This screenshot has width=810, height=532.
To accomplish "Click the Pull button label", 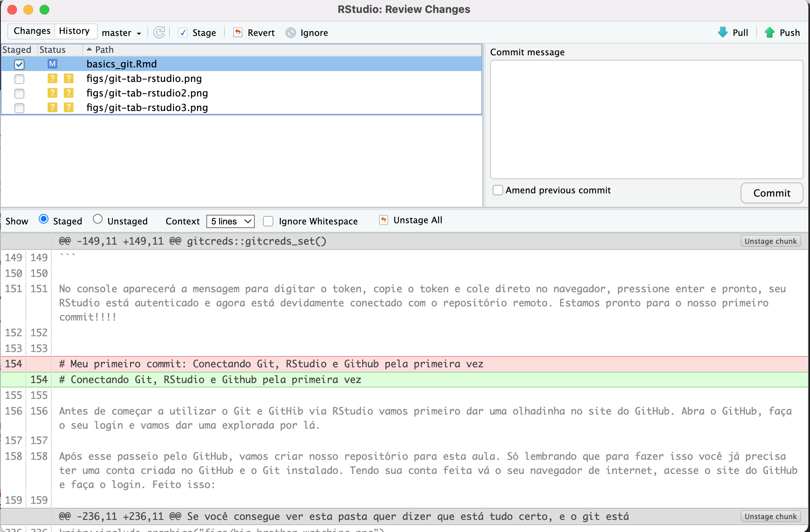I will coord(741,33).
